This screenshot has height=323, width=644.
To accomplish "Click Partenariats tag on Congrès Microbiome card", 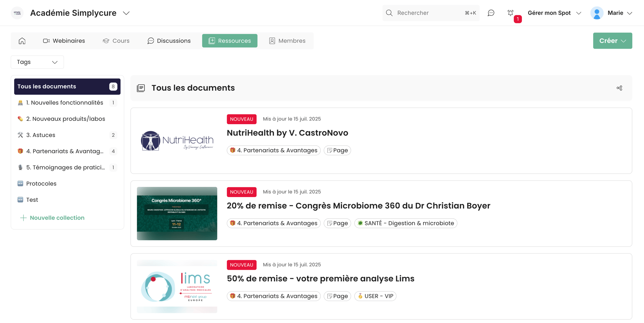I will [x=274, y=223].
